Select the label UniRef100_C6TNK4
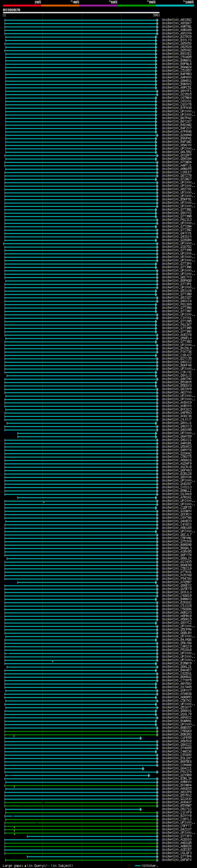 (x=177, y=98)
